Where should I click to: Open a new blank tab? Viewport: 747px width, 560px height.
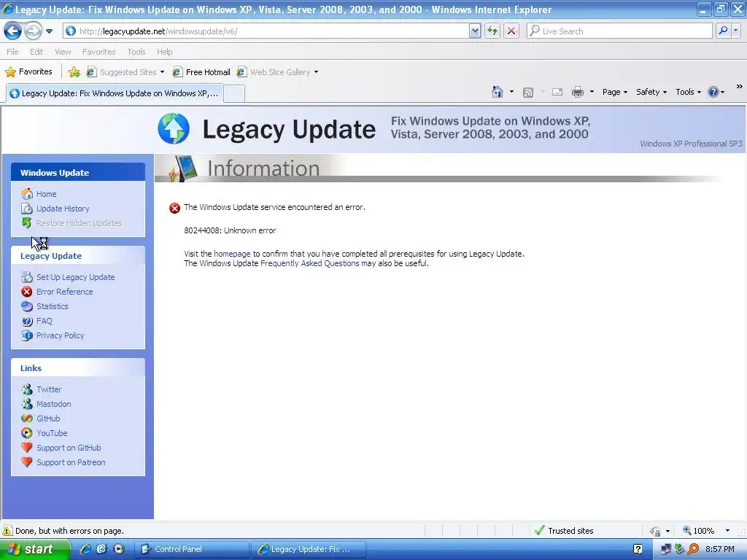pyautogui.click(x=234, y=94)
